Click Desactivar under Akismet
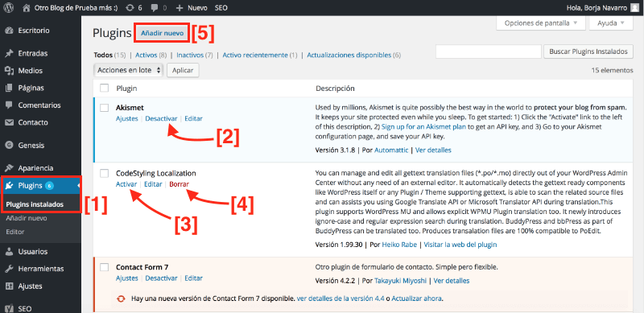 [162, 118]
